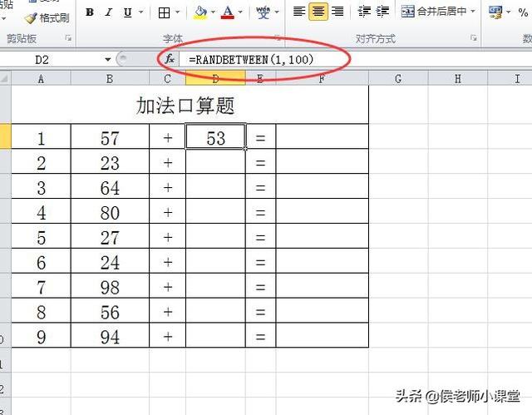
Task: Open alignment (对齐方式) dialog launcher
Action: pyautogui.click(x=474, y=38)
